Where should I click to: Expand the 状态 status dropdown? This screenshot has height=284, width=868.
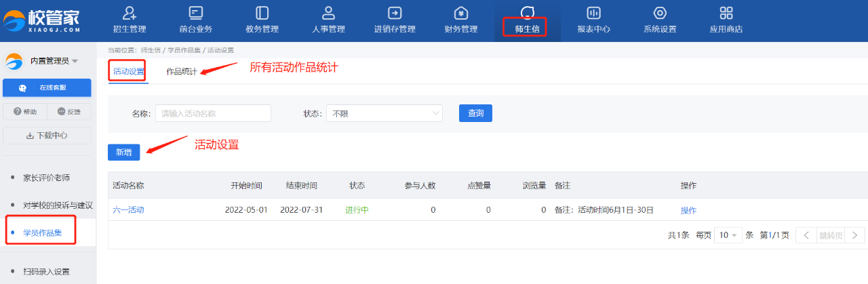(384, 114)
